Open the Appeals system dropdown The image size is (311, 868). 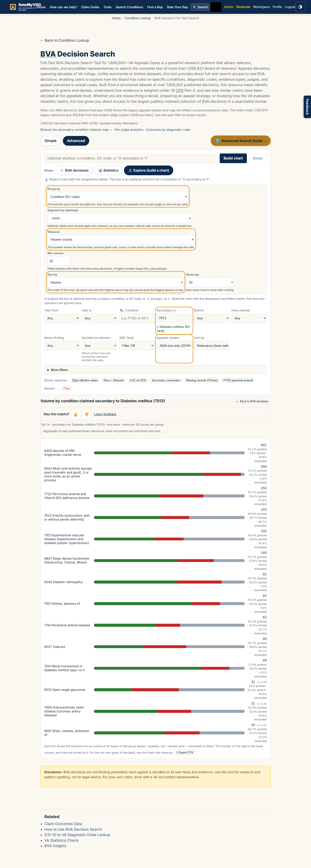click(174, 346)
